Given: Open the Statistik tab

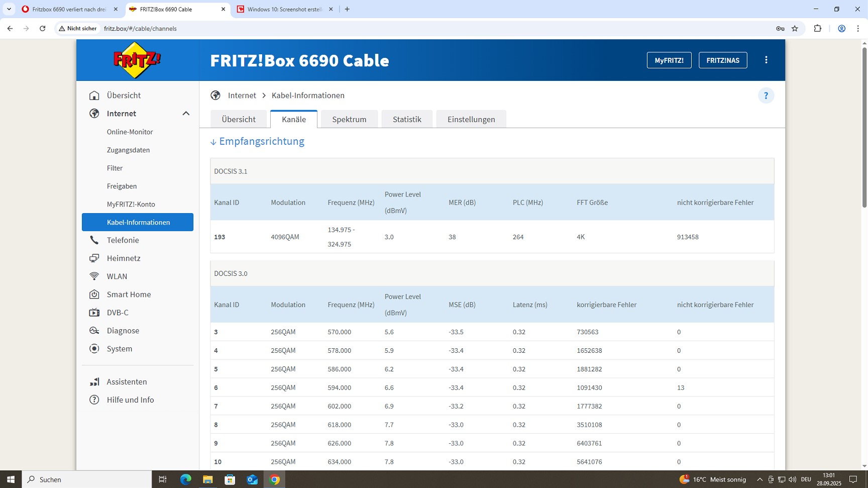Looking at the screenshot, I should pos(407,119).
